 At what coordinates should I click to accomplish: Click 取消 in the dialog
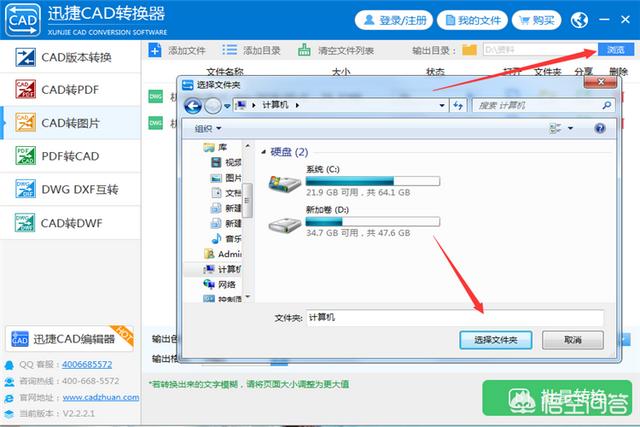tap(573, 340)
